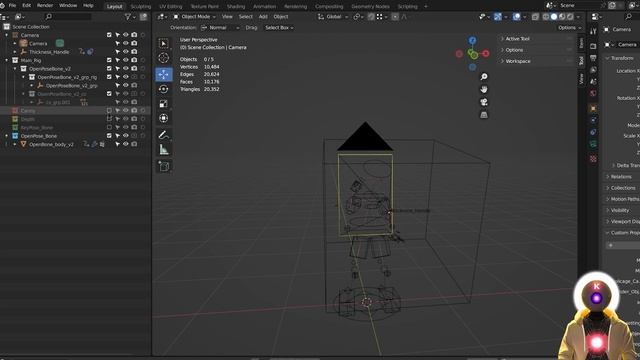Toggle selectability arrow for Main_Rig collection
This screenshot has height=360, width=640.
point(118,60)
